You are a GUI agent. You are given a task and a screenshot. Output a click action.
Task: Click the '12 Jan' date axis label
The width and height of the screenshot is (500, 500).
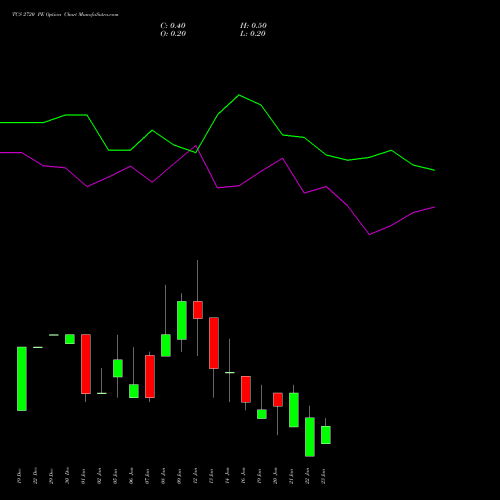point(195,476)
